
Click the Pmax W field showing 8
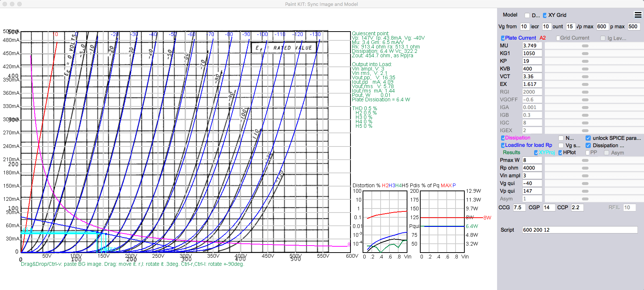coord(532,160)
